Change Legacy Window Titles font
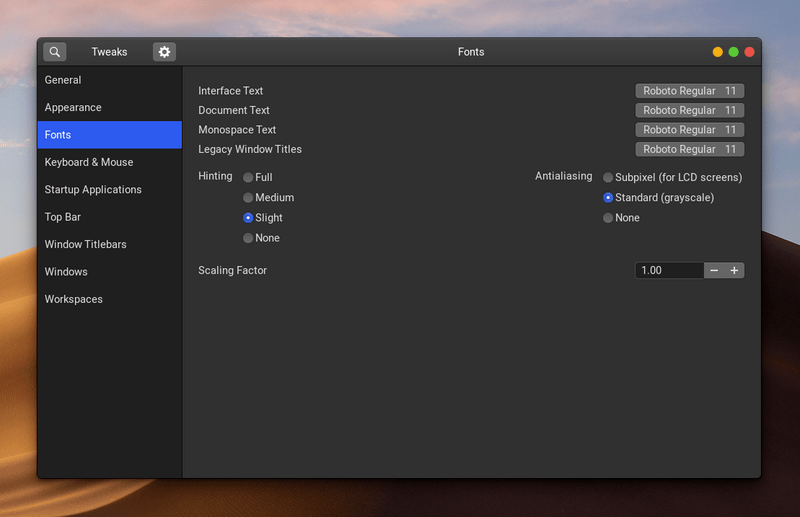 pos(689,149)
